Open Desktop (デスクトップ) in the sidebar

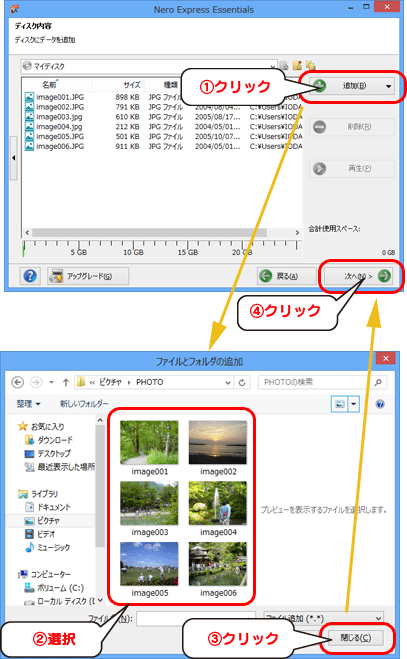click(48, 453)
